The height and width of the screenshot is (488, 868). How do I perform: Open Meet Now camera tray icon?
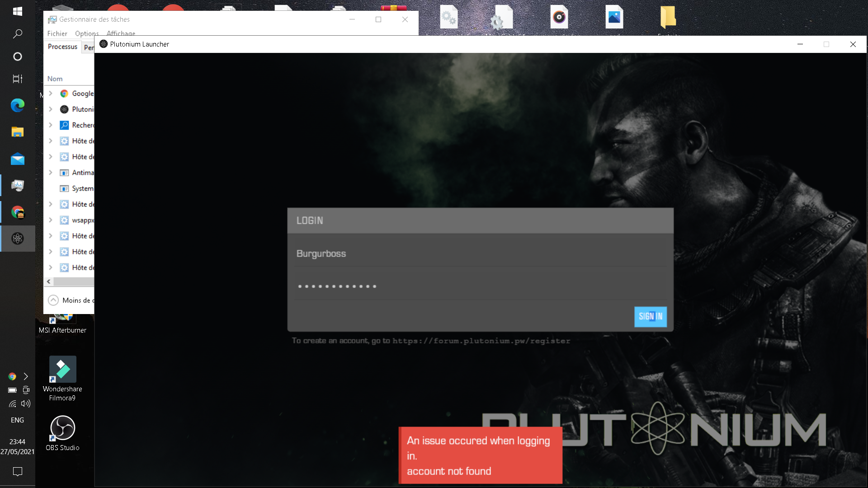[x=26, y=390]
